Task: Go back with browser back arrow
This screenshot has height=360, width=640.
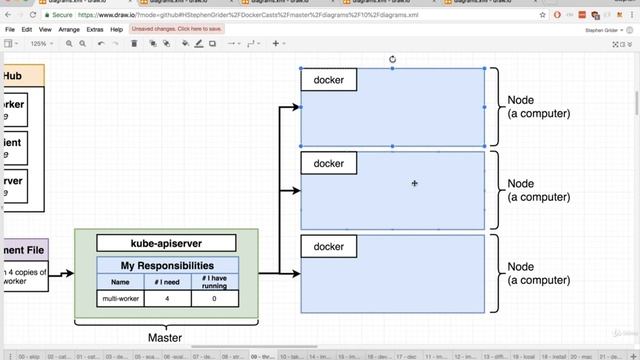Action: tap(8, 15)
